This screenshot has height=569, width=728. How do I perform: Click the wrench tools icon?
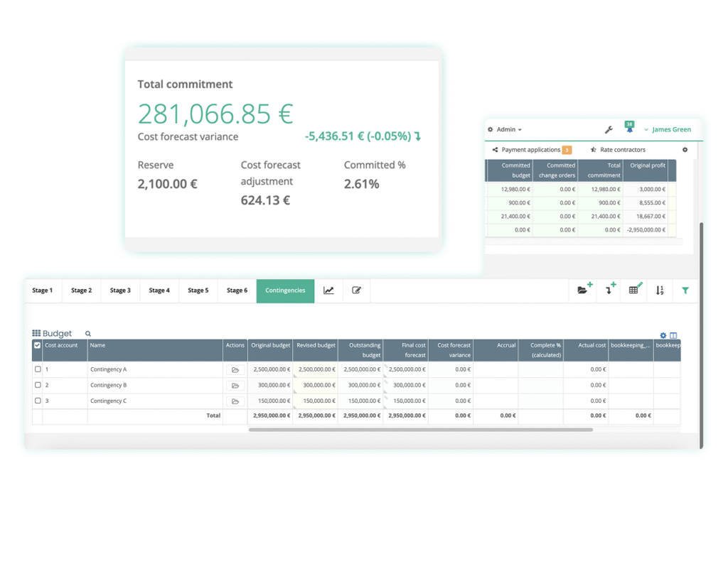(x=609, y=130)
